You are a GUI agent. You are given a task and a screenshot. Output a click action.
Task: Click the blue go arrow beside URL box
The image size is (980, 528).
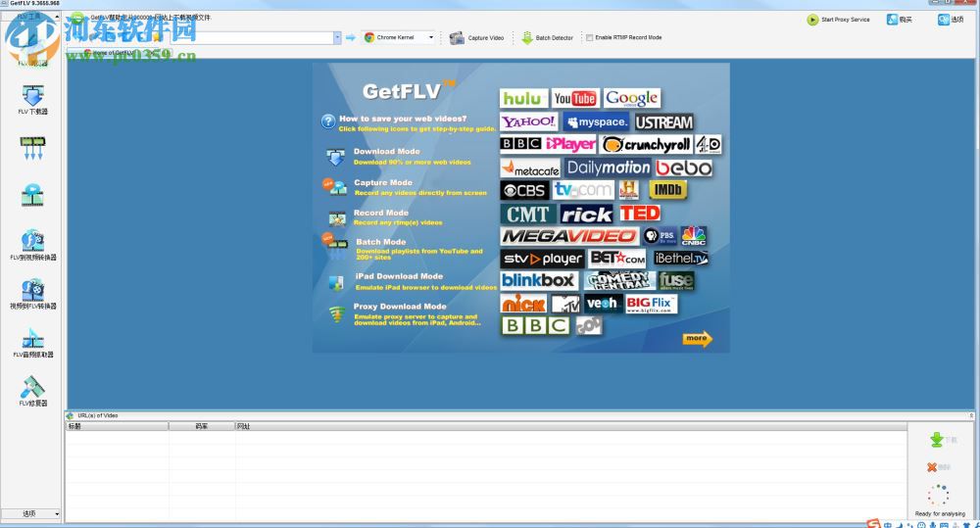(x=351, y=37)
